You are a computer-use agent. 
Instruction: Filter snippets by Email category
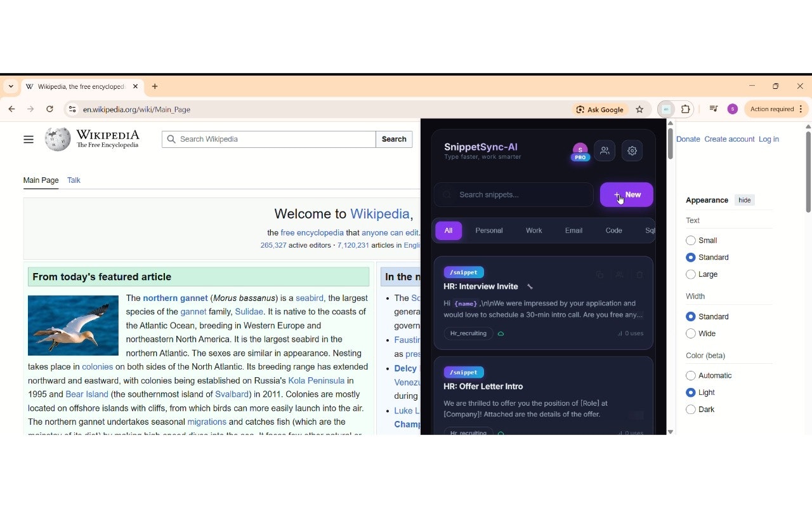tap(573, 231)
